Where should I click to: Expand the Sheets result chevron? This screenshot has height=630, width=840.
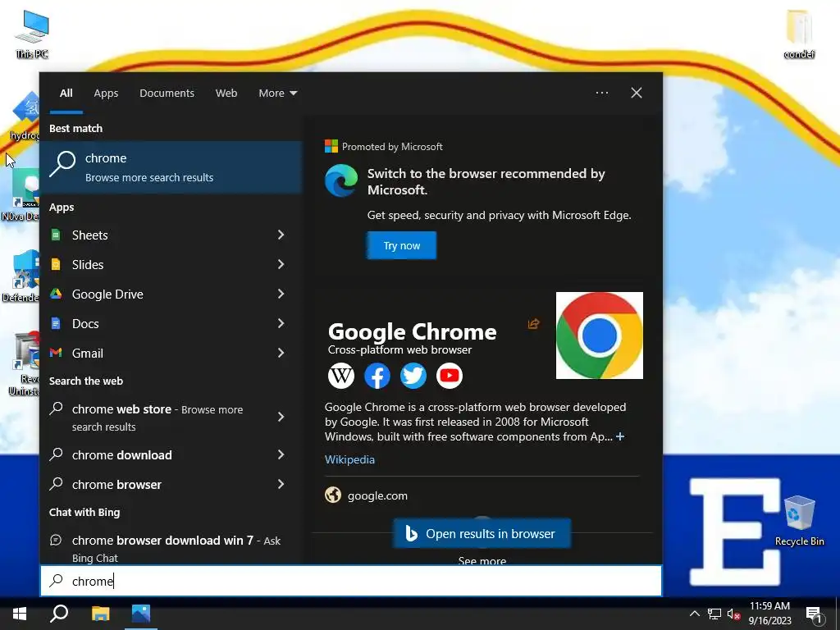(x=281, y=235)
